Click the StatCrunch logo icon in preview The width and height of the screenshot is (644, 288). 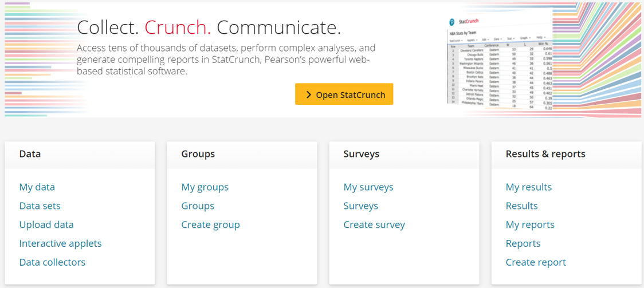click(x=452, y=22)
